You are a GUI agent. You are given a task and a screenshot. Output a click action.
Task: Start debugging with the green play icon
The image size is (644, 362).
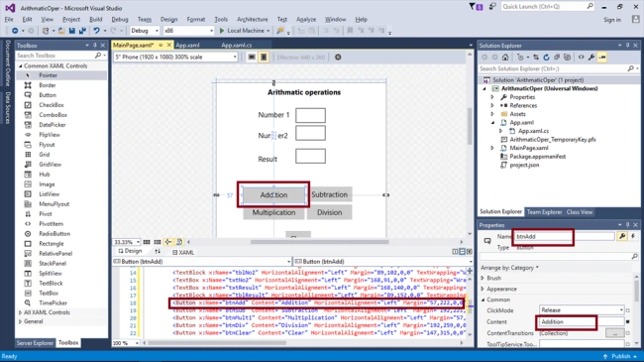point(222,31)
